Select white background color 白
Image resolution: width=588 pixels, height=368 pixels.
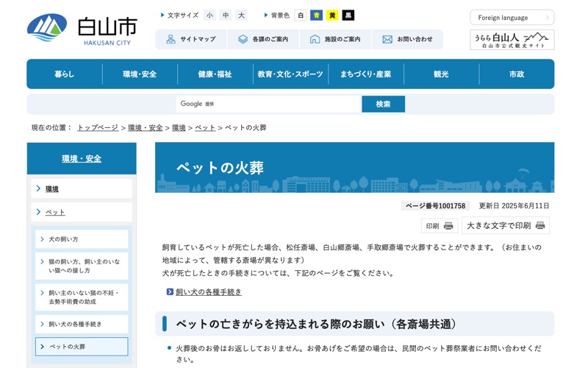(x=301, y=15)
